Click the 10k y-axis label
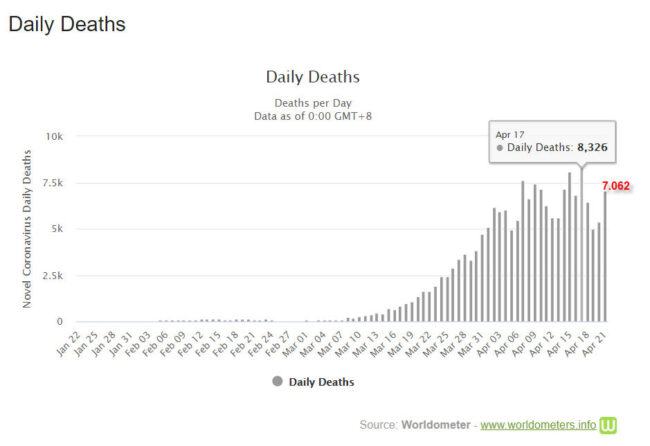 pos(53,136)
